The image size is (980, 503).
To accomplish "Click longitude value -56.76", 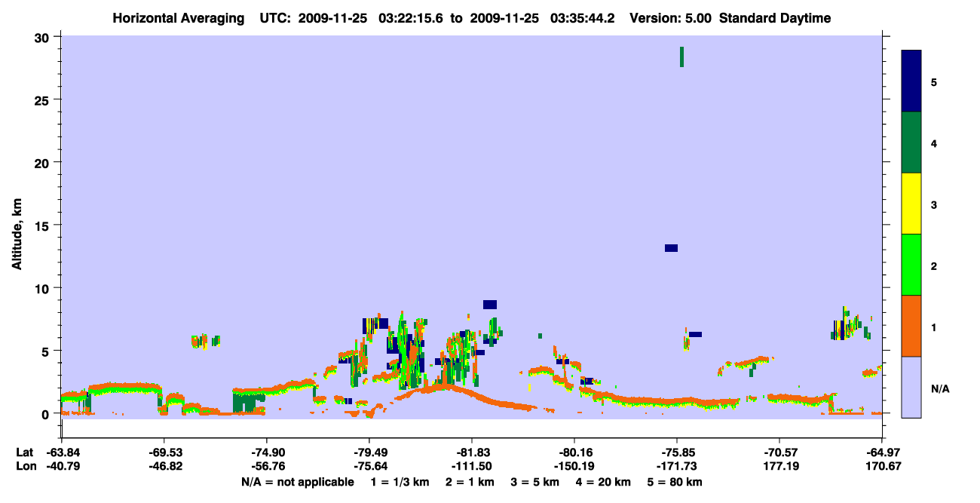I will click(x=267, y=466).
